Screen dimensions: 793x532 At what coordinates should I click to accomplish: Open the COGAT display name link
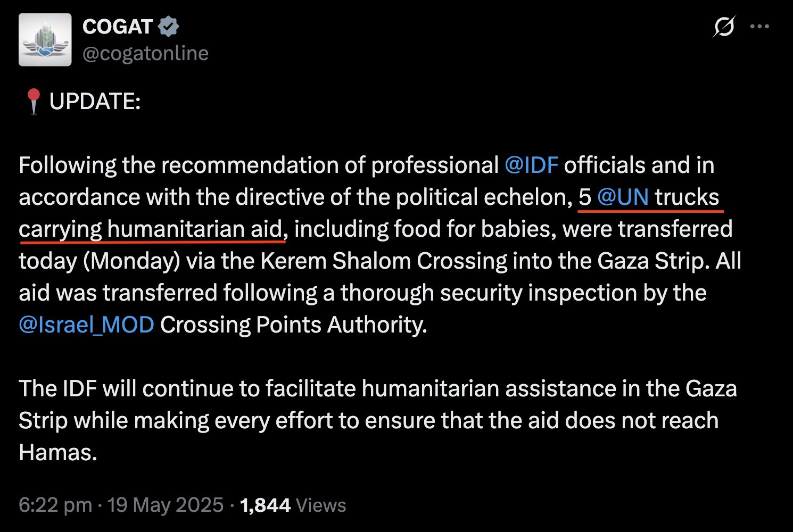(x=118, y=27)
